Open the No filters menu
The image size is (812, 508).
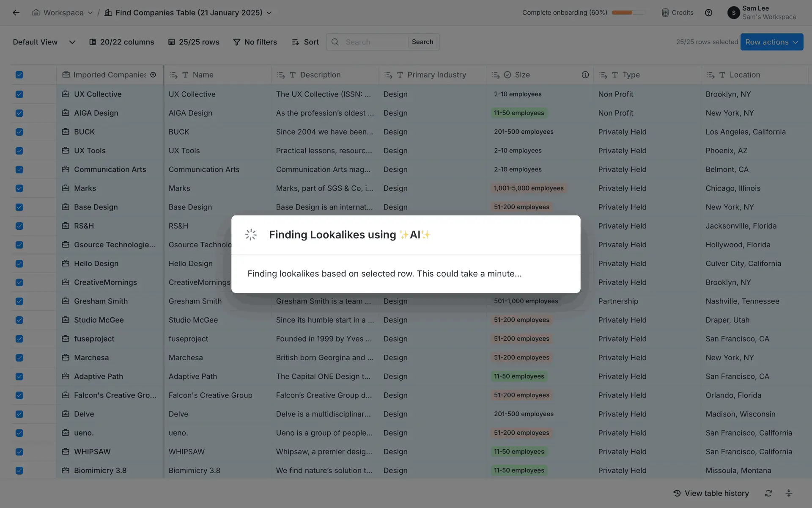(x=255, y=42)
